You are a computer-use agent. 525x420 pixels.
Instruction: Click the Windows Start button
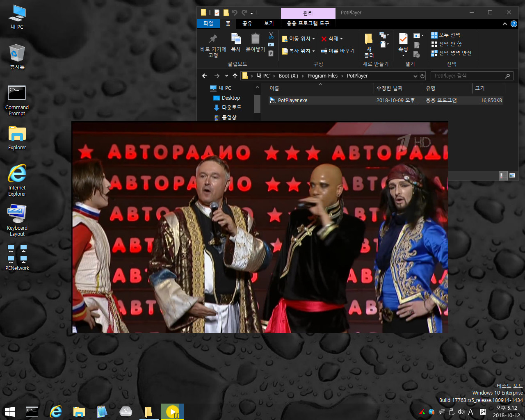[10, 411]
